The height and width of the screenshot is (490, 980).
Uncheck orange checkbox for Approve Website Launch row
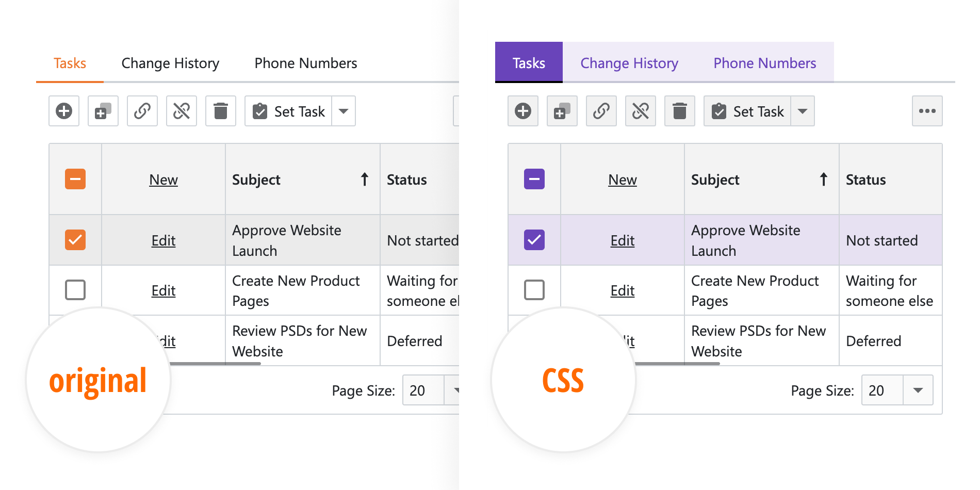[75, 240]
